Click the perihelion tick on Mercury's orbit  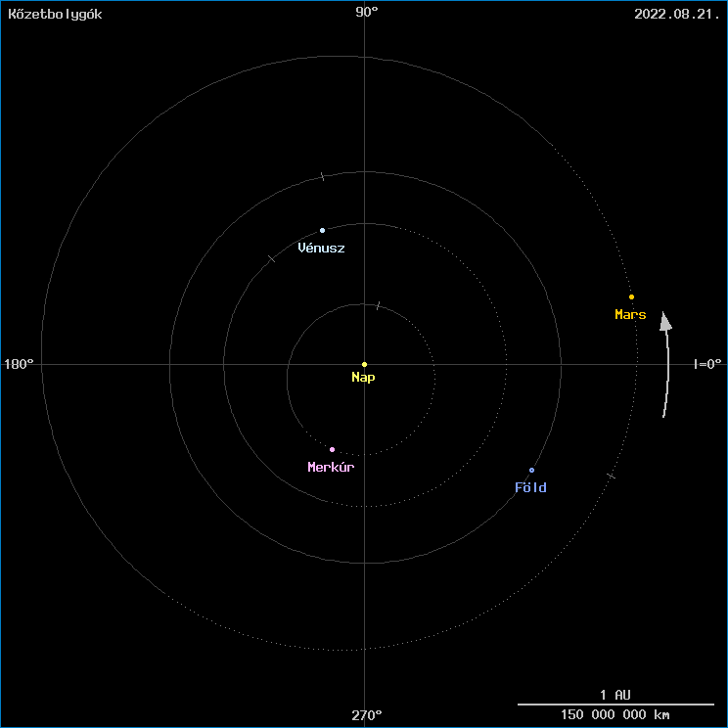click(378, 305)
